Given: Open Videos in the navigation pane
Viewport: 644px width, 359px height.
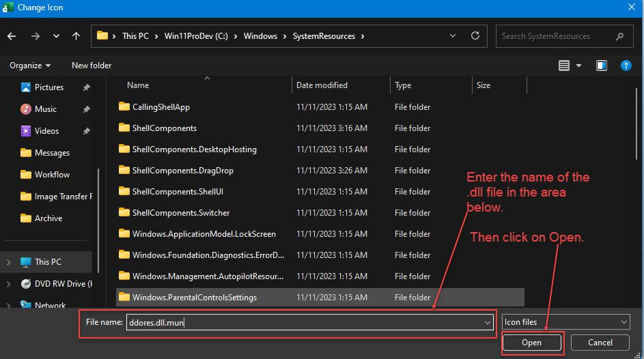Looking at the screenshot, I should pyautogui.click(x=46, y=131).
